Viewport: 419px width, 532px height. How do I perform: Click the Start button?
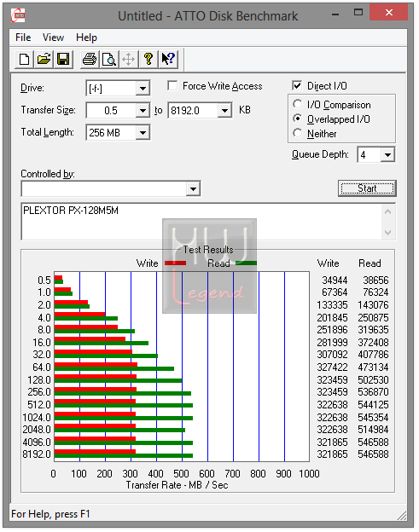[x=367, y=188]
